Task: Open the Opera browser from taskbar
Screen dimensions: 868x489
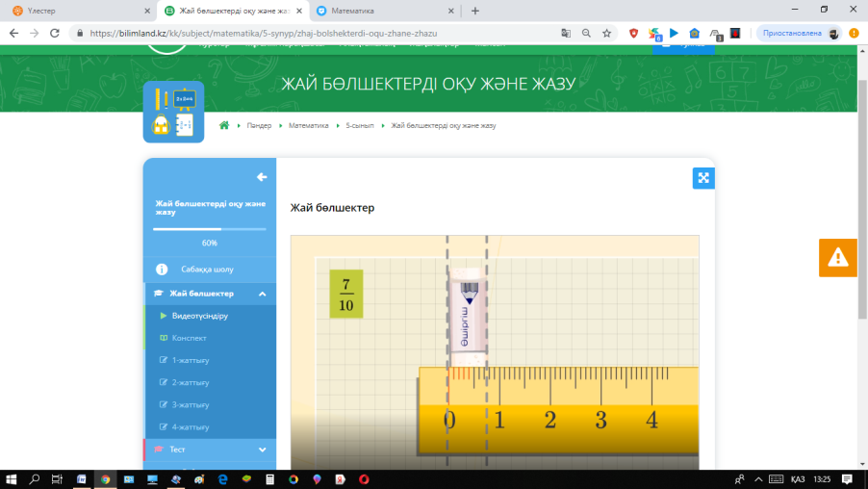Action: [364, 479]
